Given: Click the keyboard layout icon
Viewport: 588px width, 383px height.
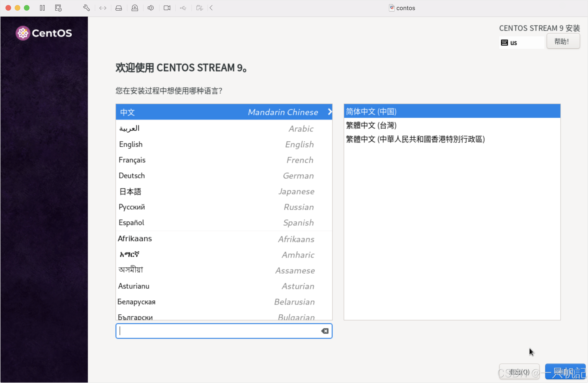Looking at the screenshot, I should pyautogui.click(x=504, y=43).
